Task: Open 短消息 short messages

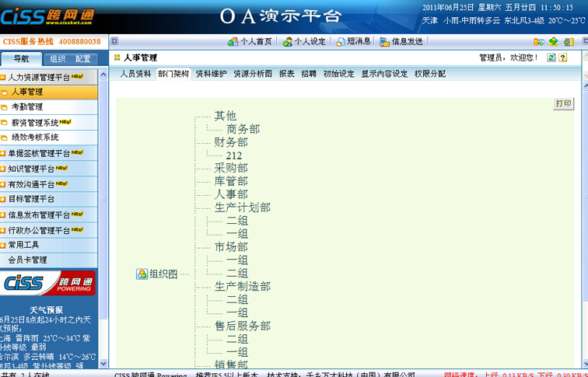Action: point(341,42)
